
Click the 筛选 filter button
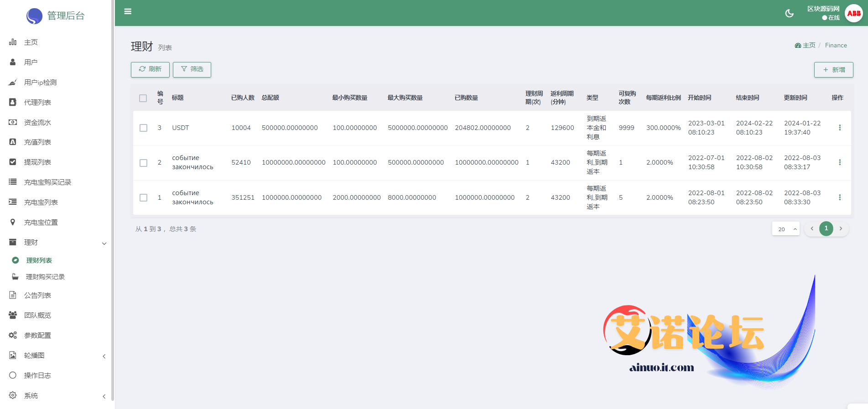tap(192, 69)
